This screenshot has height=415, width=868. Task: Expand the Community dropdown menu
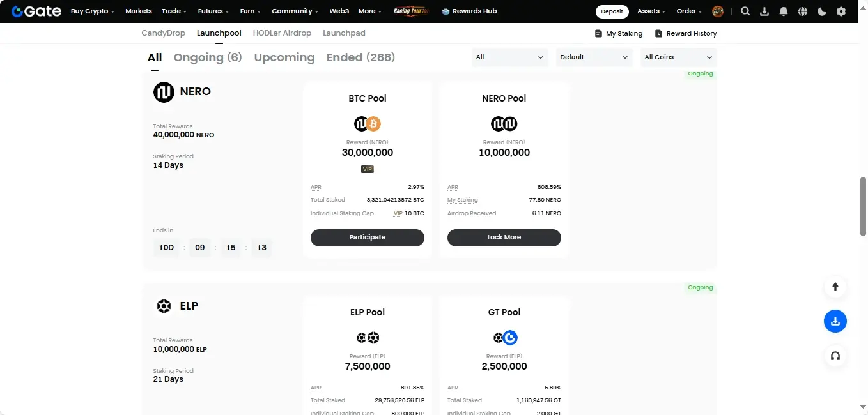click(295, 11)
